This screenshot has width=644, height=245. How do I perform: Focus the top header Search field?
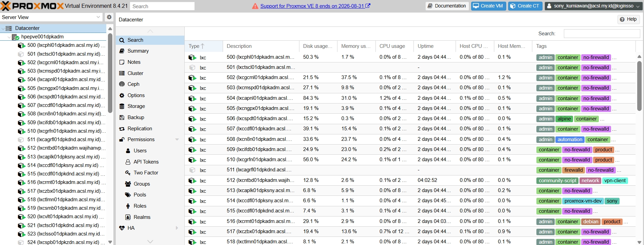coord(162,6)
